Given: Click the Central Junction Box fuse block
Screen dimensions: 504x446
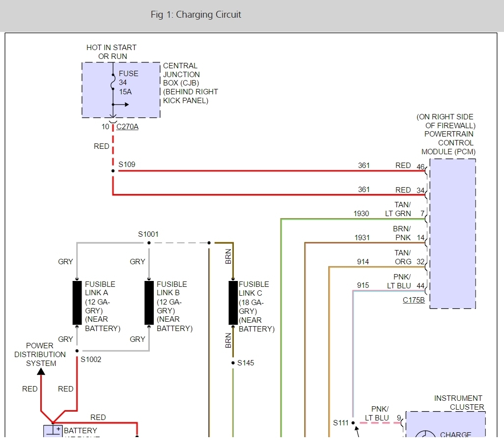Looking at the screenshot, I should click(121, 90).
